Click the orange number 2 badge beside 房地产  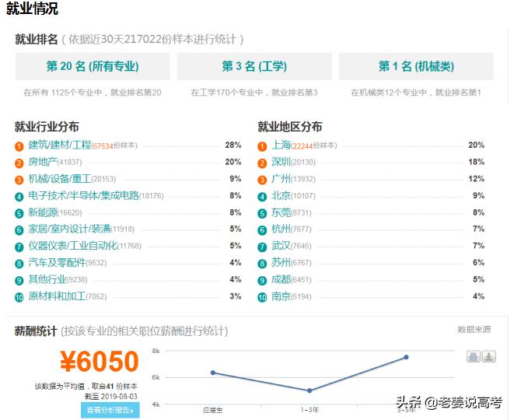(x=19, y=163)
